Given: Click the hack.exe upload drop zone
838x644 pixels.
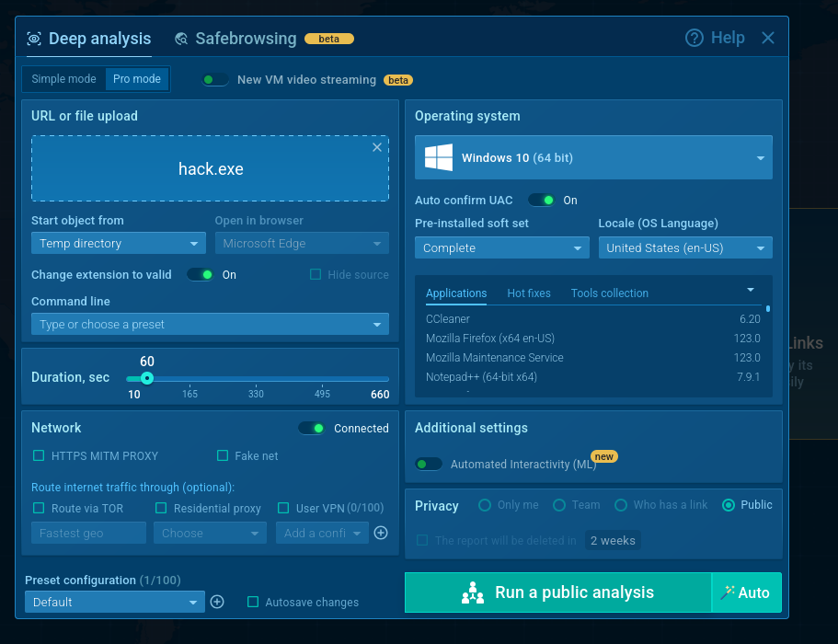Looking at the screenshot, I should point(210,168).
